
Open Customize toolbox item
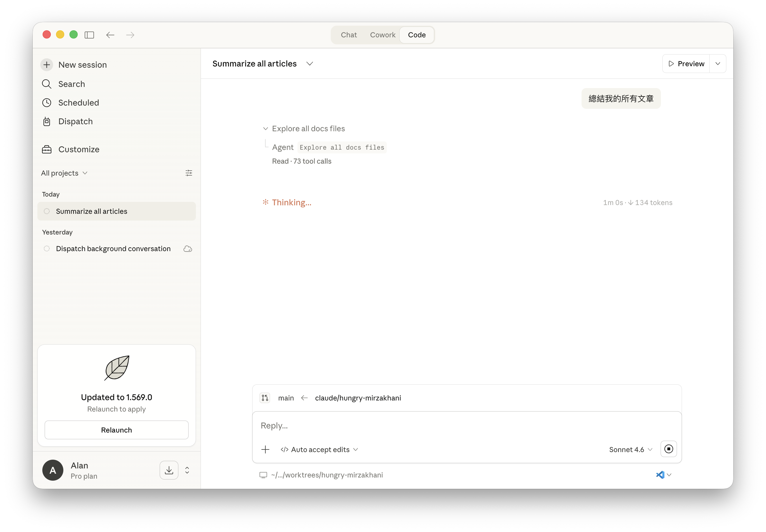79,149
